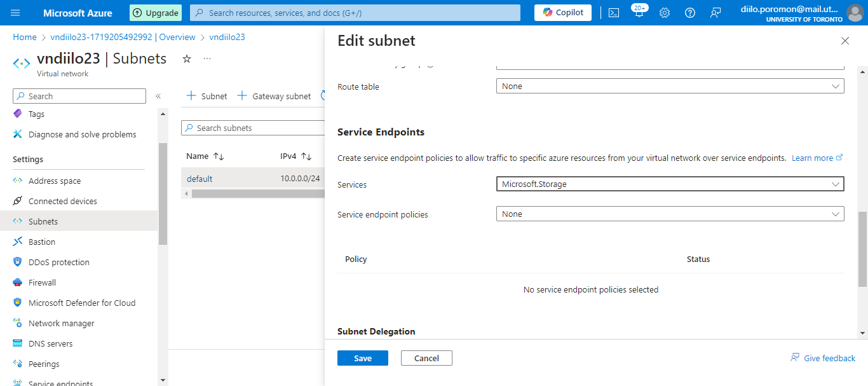This screenshot has height=386, width=868.
Task: Open portal settings gear
Action: pyautogui.click(x=665, y=13)
